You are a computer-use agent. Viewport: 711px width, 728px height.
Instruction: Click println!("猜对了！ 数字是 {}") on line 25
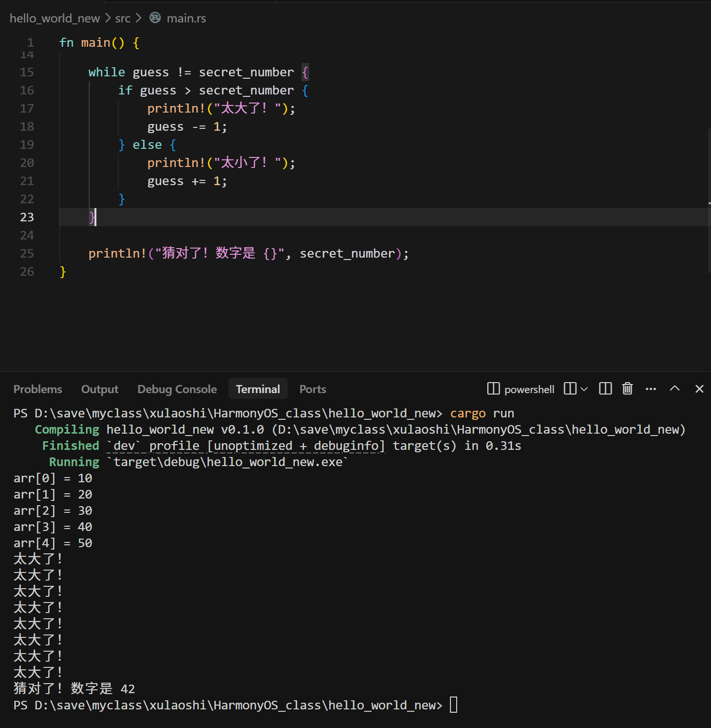point(249,253)
